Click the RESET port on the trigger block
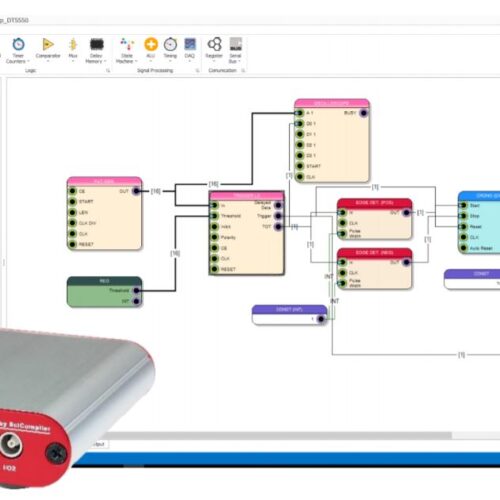Image resolution: width=500 pixels, height=500 pixels. 215,269
